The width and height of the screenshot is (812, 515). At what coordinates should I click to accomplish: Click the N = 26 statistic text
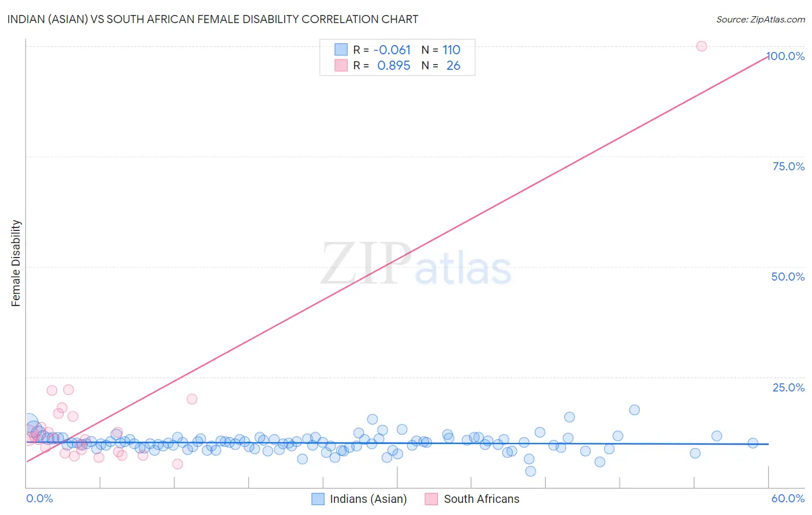441,65
